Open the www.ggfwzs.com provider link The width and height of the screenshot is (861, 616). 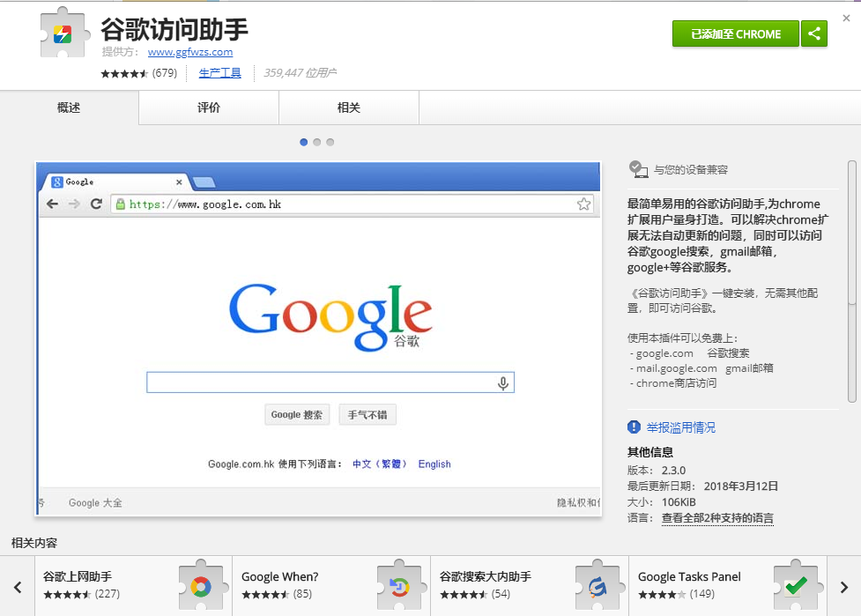[x=190, y=52]
